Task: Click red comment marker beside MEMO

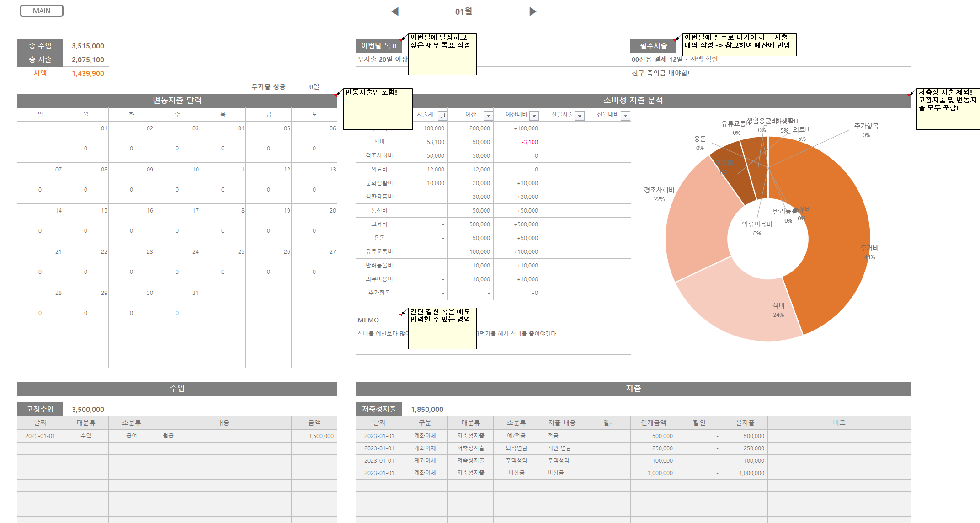Action: coord(401,315)
